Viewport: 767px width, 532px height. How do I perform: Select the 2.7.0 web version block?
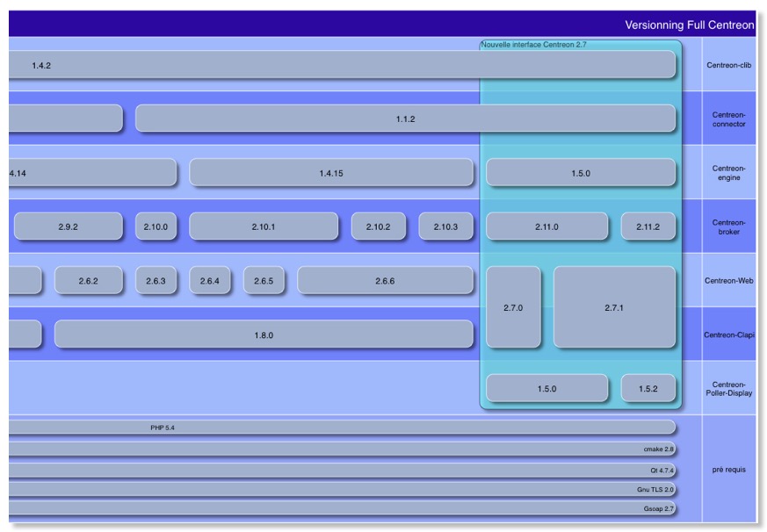(514, 308)
